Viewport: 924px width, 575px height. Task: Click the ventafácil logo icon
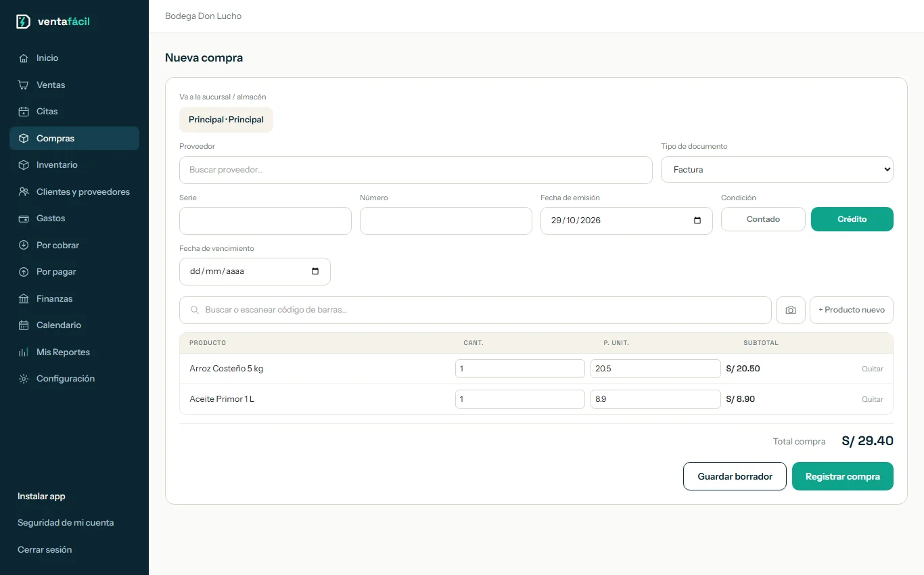click(x=24, y=22)
